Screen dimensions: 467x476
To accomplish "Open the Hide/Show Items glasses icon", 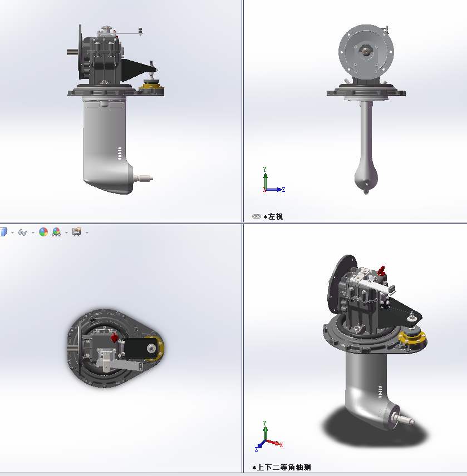I will (x=23, y=232).
